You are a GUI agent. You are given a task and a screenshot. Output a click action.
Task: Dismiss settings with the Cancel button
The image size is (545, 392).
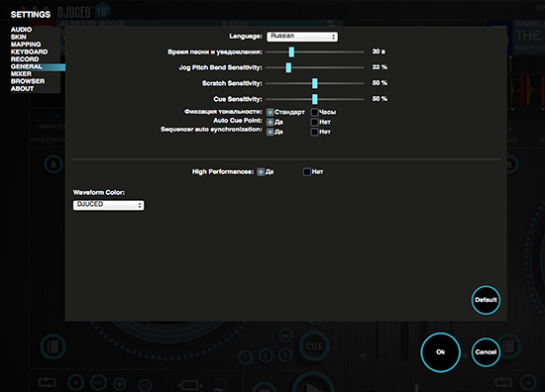[486, 352]
